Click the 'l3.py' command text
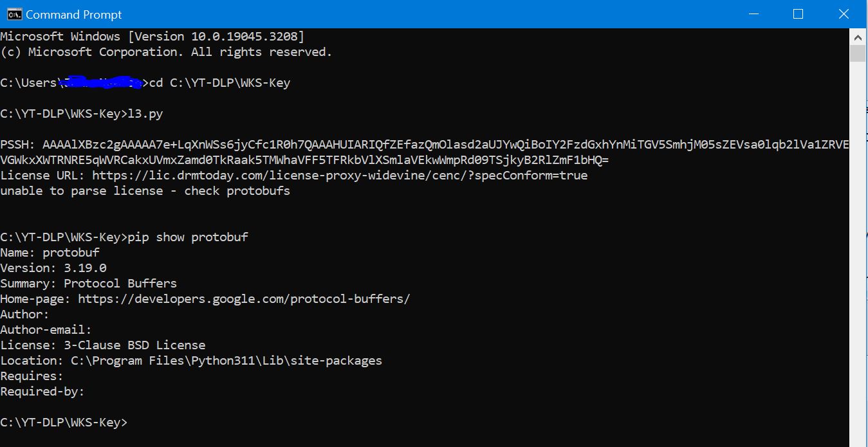The height and width of the screenshot is (447, 868). (x=145, y=114)
